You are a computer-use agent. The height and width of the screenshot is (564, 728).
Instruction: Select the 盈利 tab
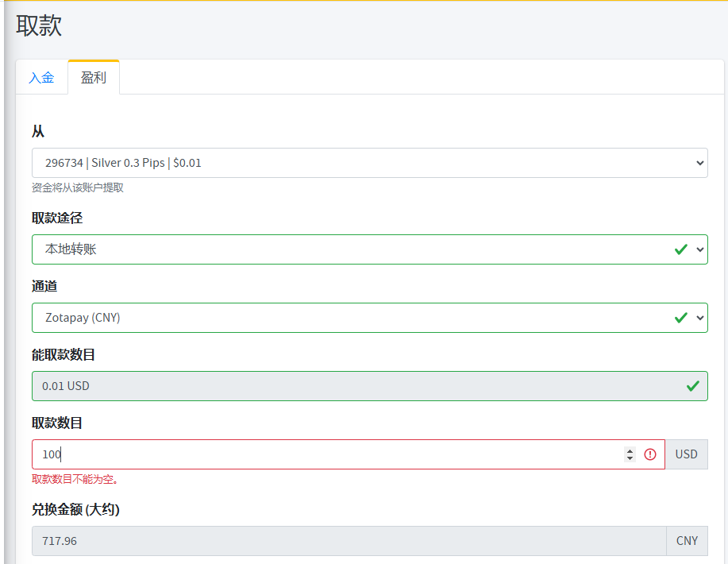pos(94,78)
